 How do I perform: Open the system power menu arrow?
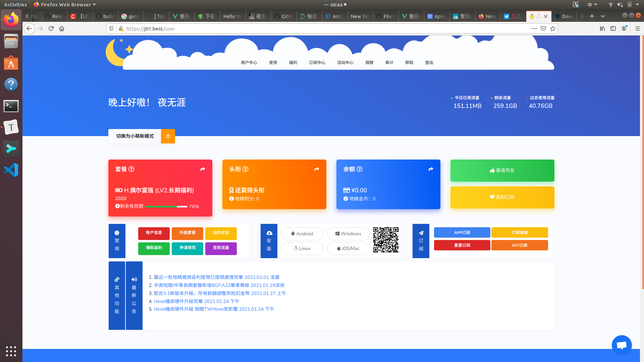[x=637, y=4]
